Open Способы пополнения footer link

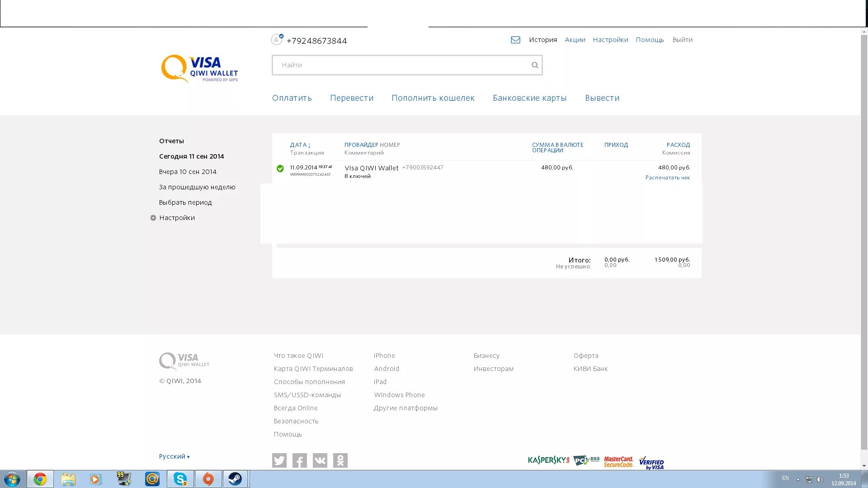click(x=309, y=382)
